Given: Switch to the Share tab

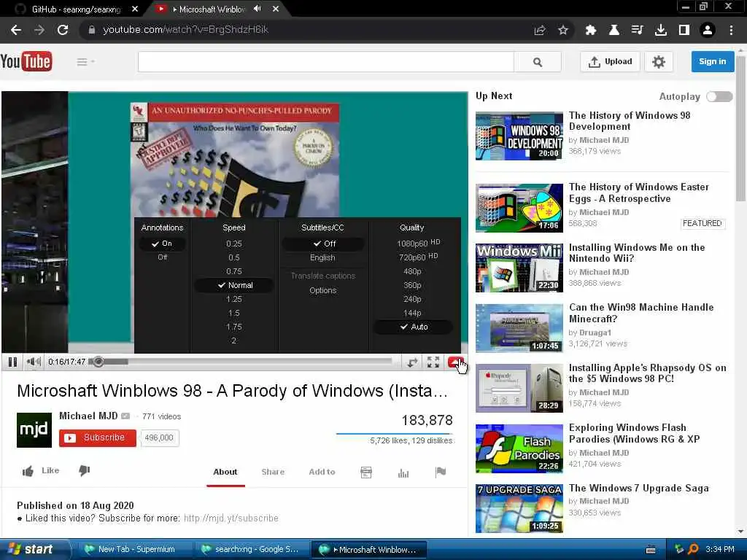Looking at the screenshot, I should [x=273, y=472].
